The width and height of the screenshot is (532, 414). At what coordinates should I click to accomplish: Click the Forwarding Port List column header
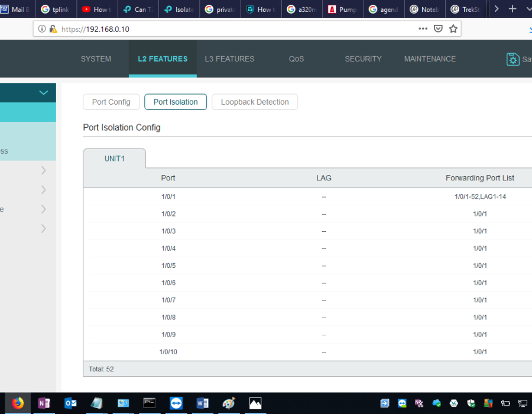[480, 178]
